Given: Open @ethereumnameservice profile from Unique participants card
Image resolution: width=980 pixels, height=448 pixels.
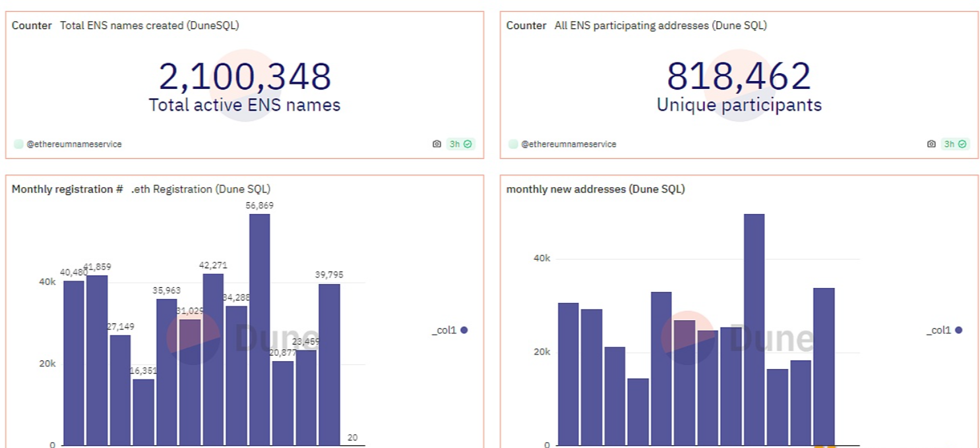Looking at the screenshot, I should (568, 144).
